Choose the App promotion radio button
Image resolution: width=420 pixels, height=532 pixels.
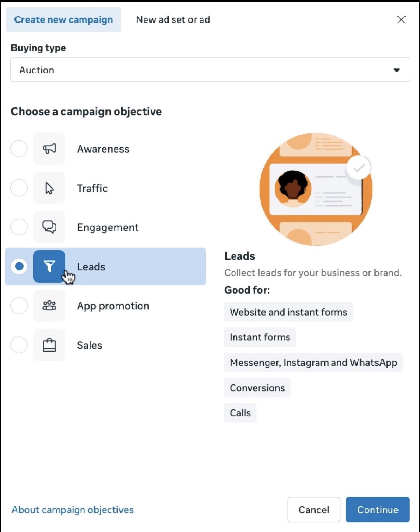coord(19,306)
